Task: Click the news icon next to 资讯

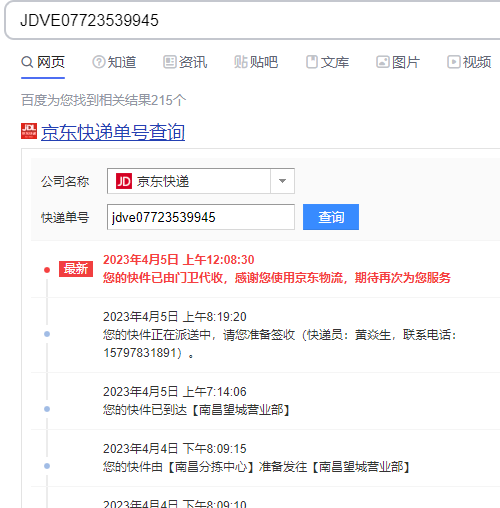Action: click(x=170, y=62)
